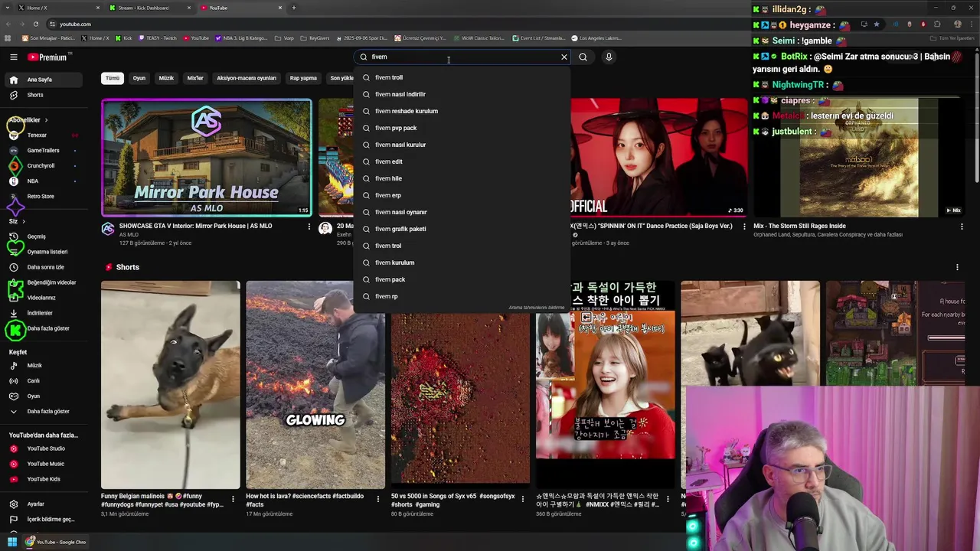The image size is (980, 551).
Task: Open the TEASY - Twitch bookmark
Action: 157,38
